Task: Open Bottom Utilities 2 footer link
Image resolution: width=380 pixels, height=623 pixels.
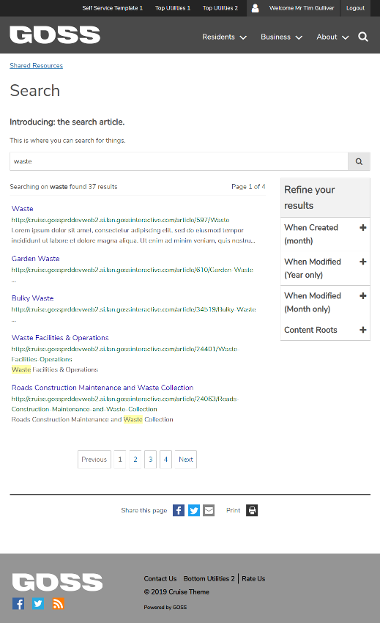Action: point(209,578)
